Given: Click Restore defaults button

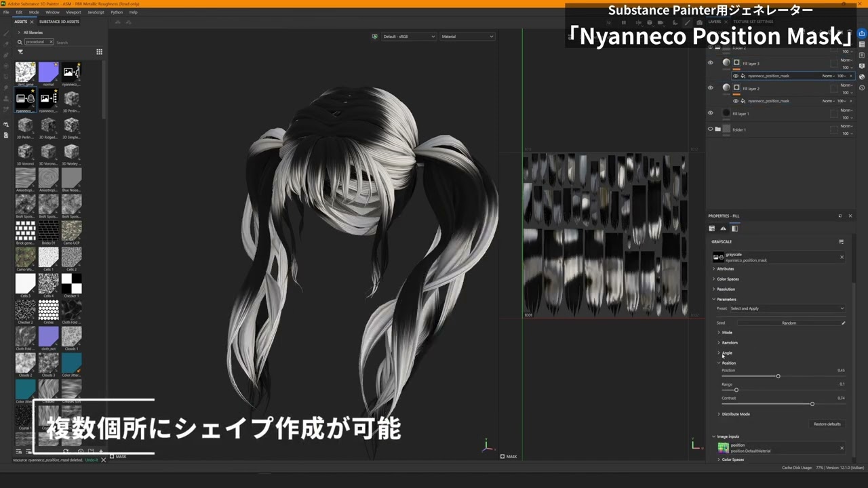Looking at the screenshot, I should (827, 424).
